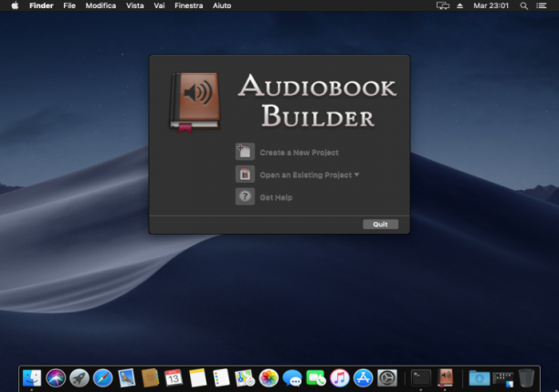Quit Audiobook Builder with the Quit button

coord(380,224)
